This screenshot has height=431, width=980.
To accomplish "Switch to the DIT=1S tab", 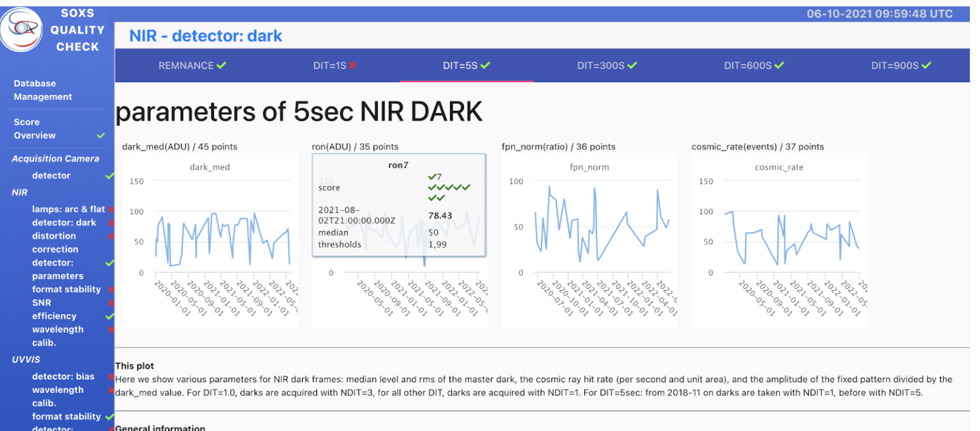I will 335,65.
